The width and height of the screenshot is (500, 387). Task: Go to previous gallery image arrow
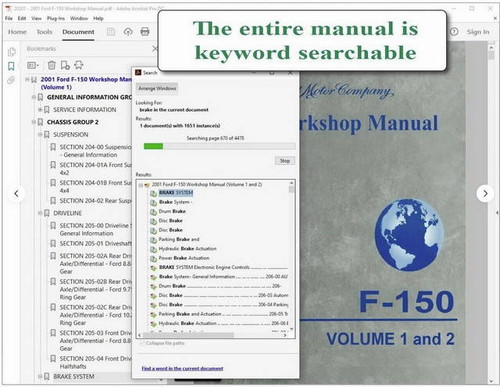coord(16,193)
